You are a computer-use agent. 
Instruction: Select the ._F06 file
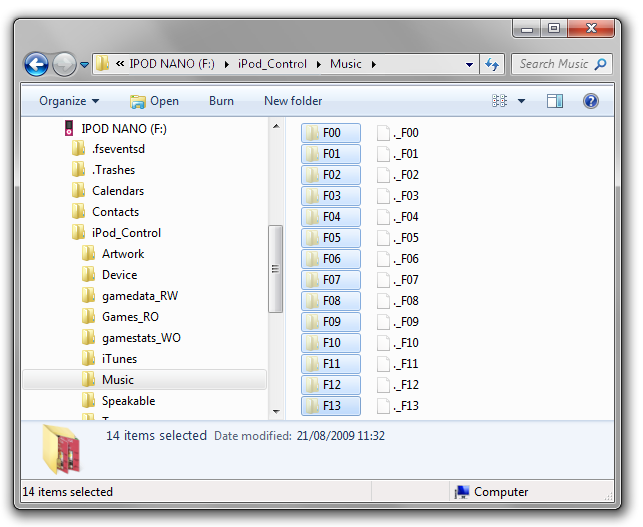(398, 259)
